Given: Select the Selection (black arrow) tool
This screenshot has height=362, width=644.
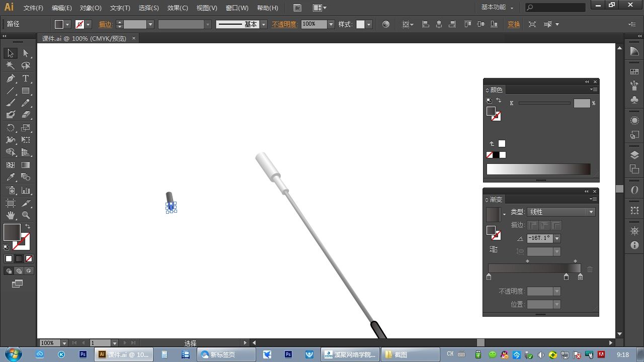Looking at the screenshot, I should [11, 53].
